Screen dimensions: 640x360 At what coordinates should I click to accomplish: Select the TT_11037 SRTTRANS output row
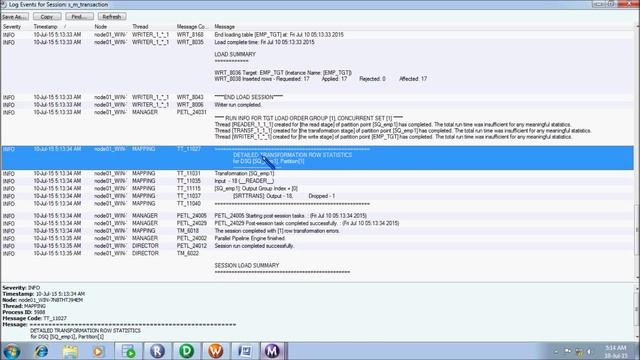[x=317, y=196]
